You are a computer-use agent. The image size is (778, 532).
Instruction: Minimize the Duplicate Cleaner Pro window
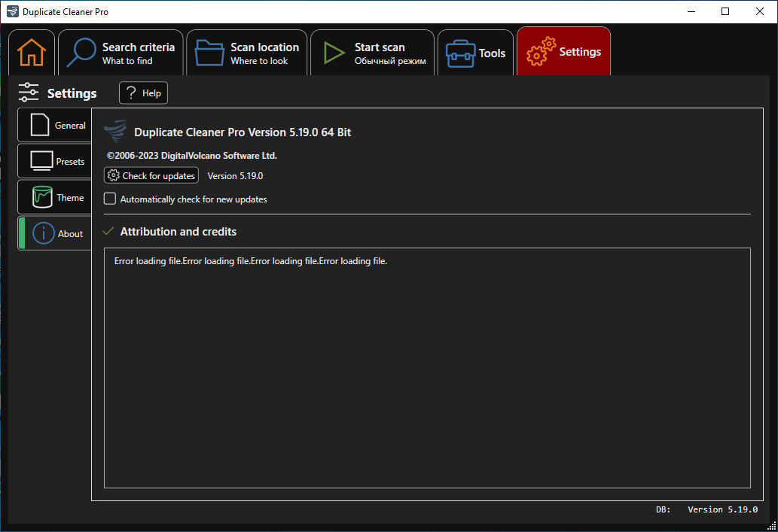point(691,11)
